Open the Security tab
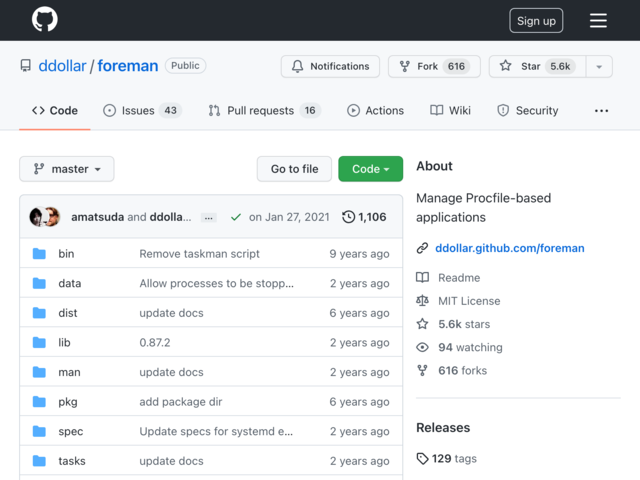 [x=527, y=111]
